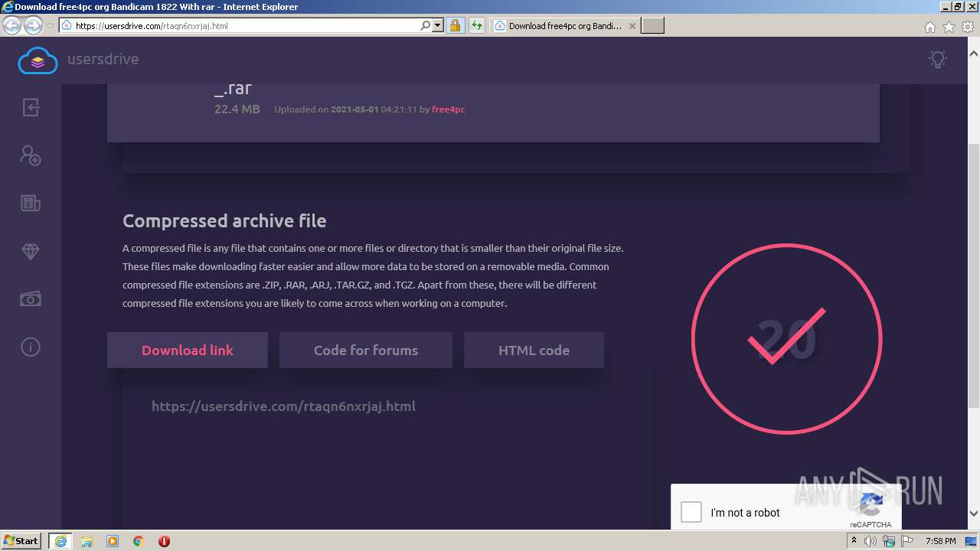Click the address bar search magnifier

pyautogui.click(x=426, y=25)
